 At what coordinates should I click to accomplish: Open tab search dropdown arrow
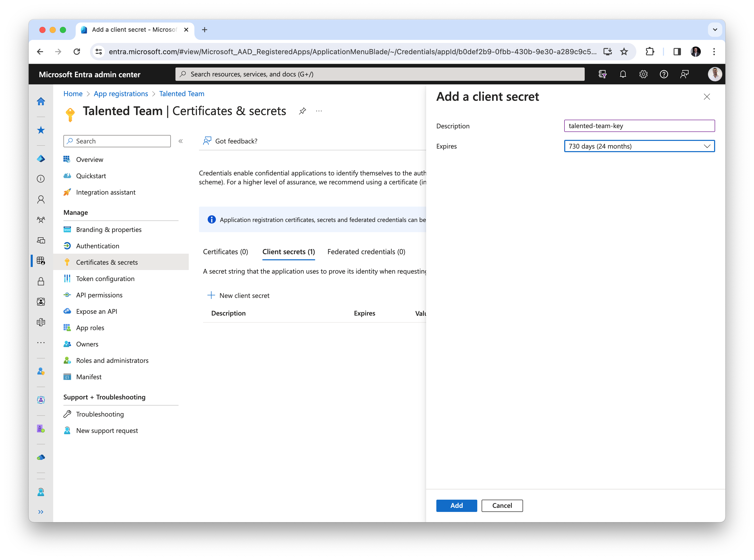[715, 30]
